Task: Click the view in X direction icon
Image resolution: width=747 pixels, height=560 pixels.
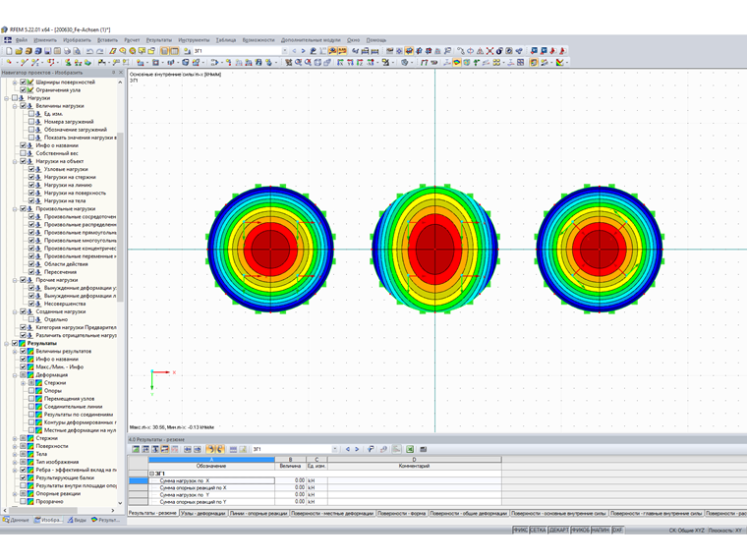Action: pos(340,62)
